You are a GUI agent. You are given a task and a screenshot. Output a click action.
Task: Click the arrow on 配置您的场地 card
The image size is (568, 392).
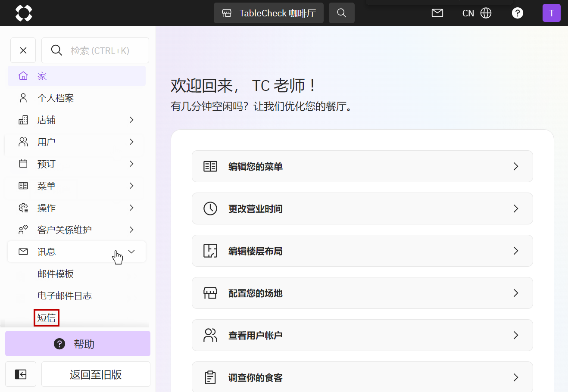click(x=516, y=293)
